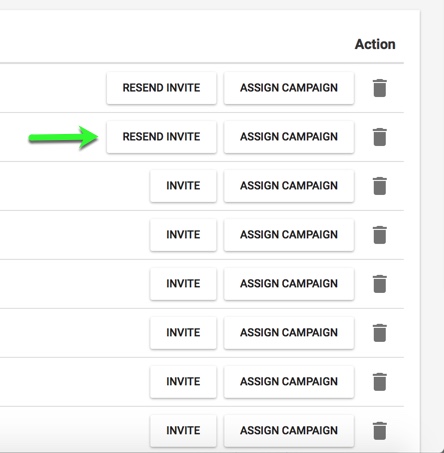Assign a campaign in the sixth row
Image resolution: width=444 pixels, height=453 pixels.
tap(289, 333)
